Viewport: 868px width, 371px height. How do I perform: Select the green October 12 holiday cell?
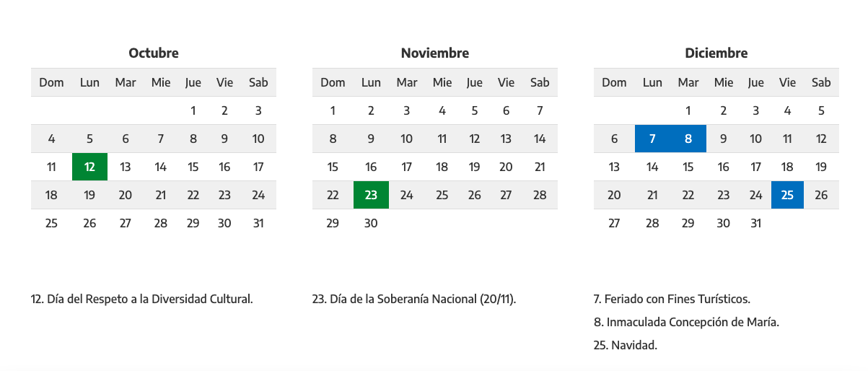tap(89, 167)
